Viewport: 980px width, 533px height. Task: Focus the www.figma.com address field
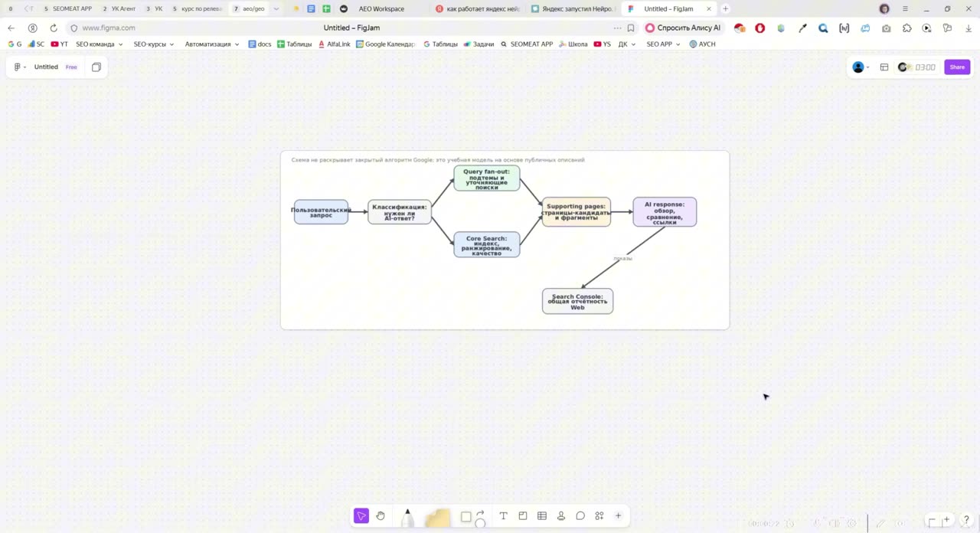click(109, 28)
